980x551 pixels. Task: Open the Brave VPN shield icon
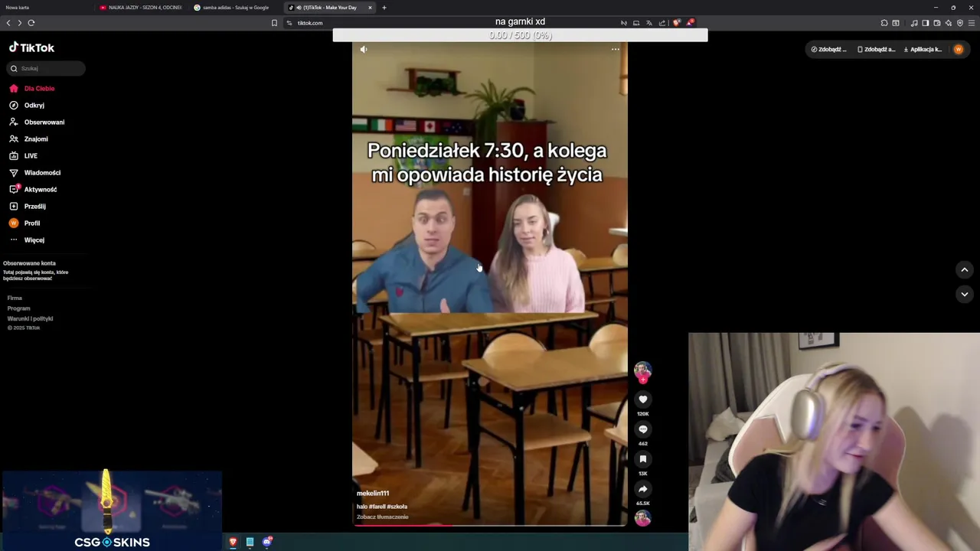959,23
